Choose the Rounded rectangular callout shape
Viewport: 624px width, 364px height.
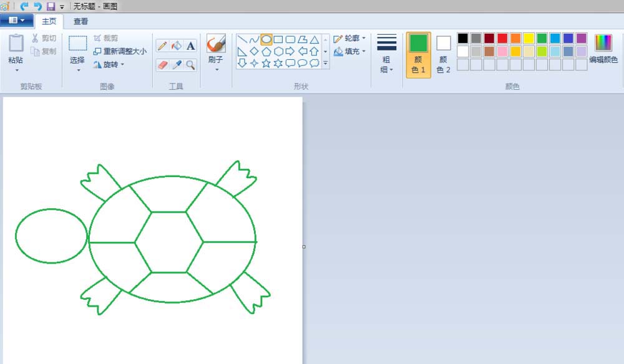(x=290, y=63)
